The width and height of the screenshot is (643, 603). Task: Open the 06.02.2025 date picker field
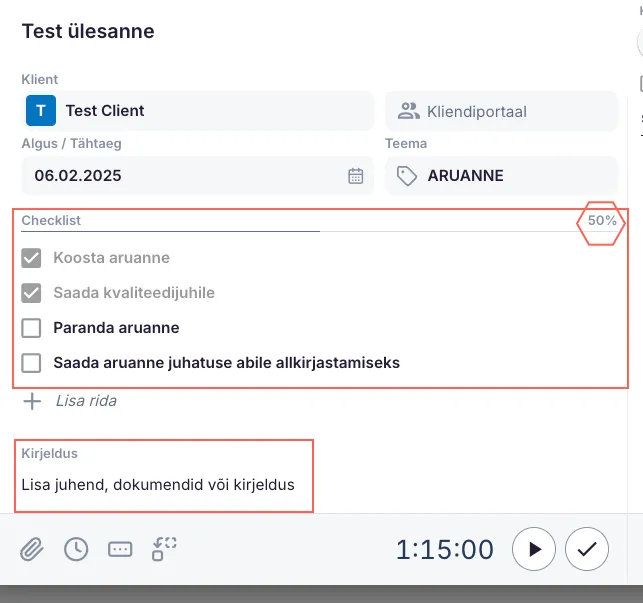point(180,176)
